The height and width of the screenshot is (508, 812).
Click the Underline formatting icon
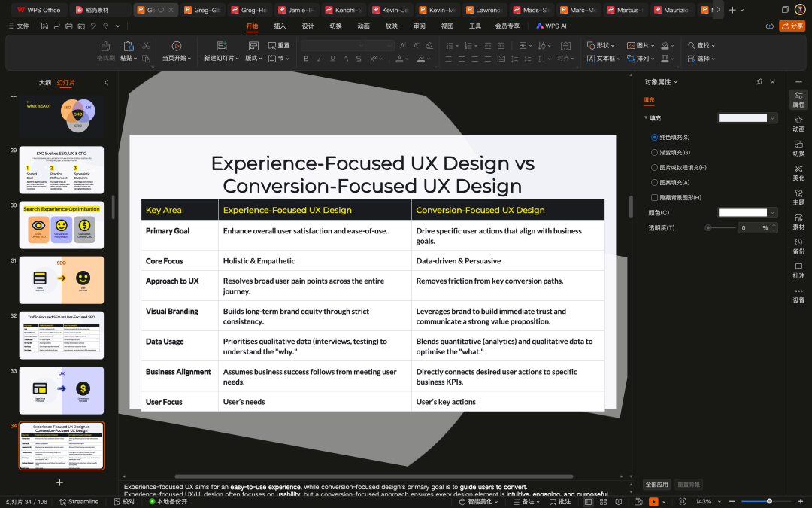tap(332, 59)
